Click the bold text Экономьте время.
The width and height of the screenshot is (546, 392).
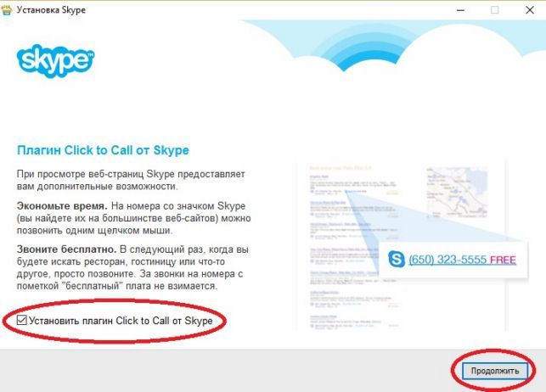point(62,206)
